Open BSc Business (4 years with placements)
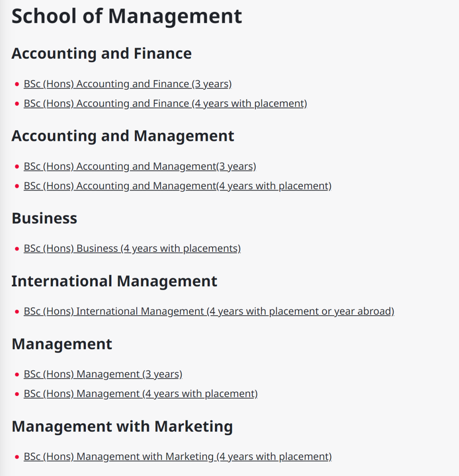Image resolution: width=459 pixels, height=476 pixels. pyautogui.click(x=132, y=248)
